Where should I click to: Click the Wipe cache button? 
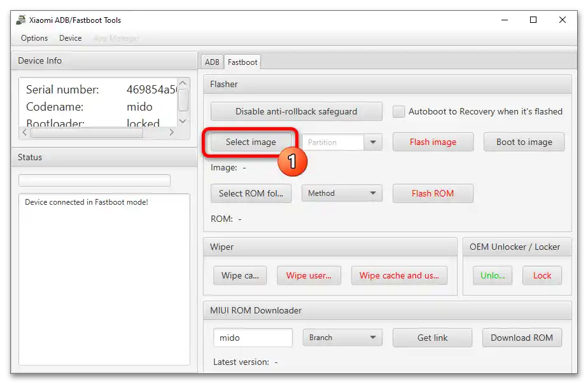click(x=240, y=275)
